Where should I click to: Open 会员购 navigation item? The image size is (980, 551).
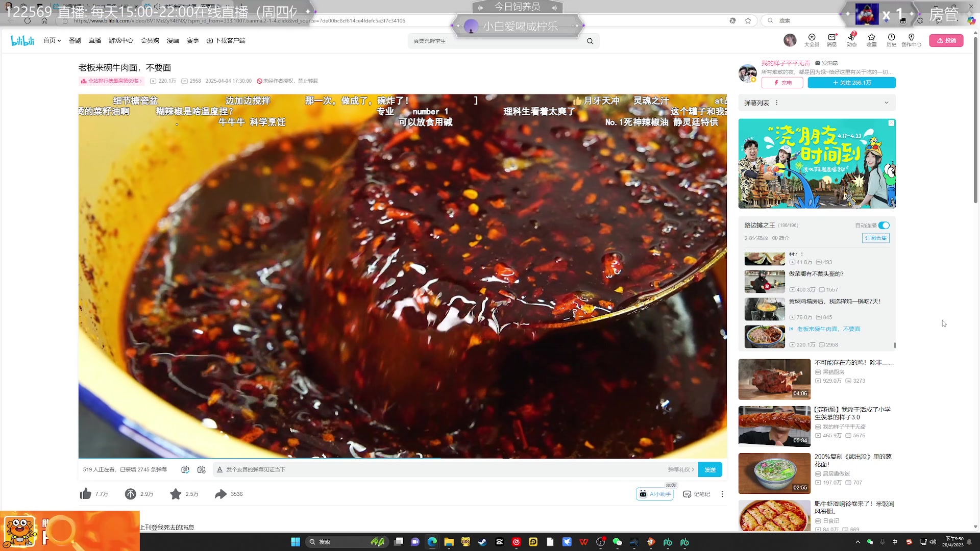click(150, 40)
